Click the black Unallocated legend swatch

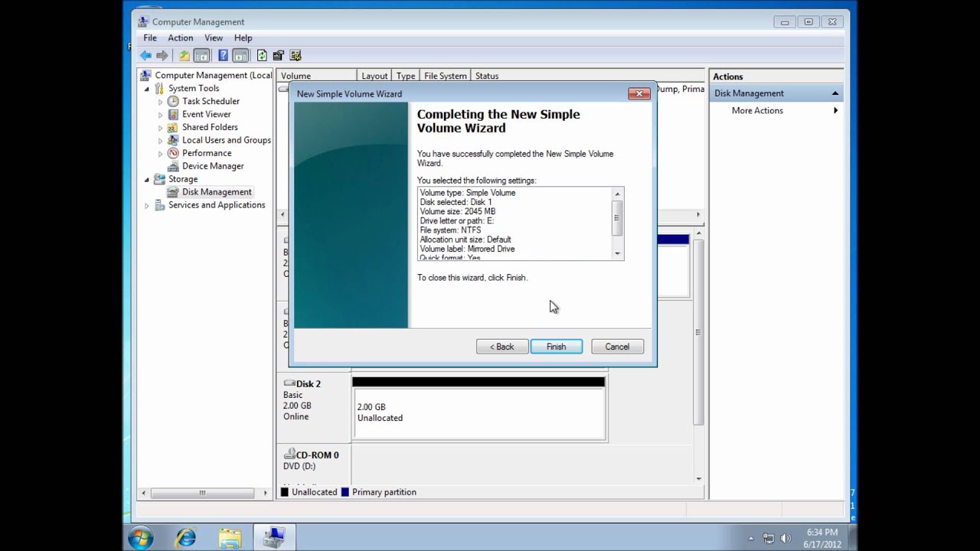[x=285, y=492]
